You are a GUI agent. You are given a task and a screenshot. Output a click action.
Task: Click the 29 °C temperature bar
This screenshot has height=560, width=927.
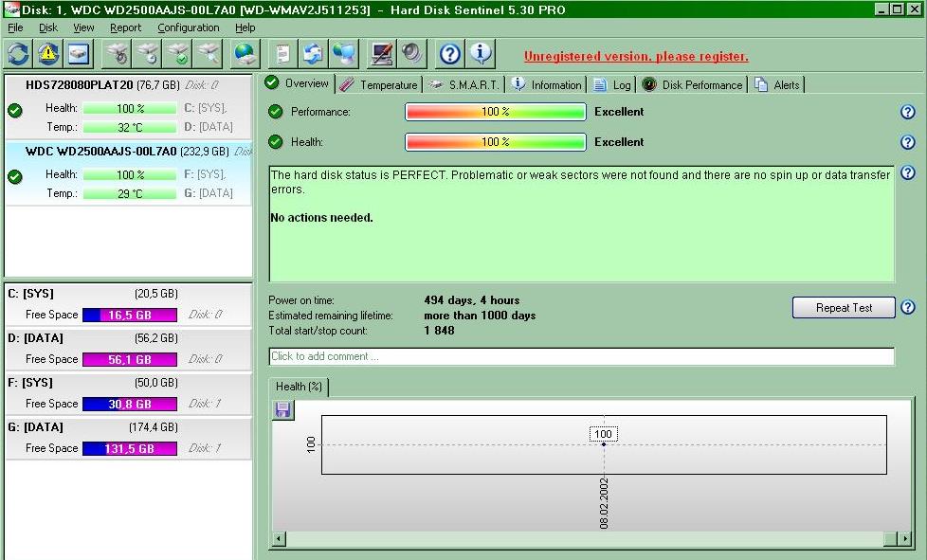click(130, 193)
